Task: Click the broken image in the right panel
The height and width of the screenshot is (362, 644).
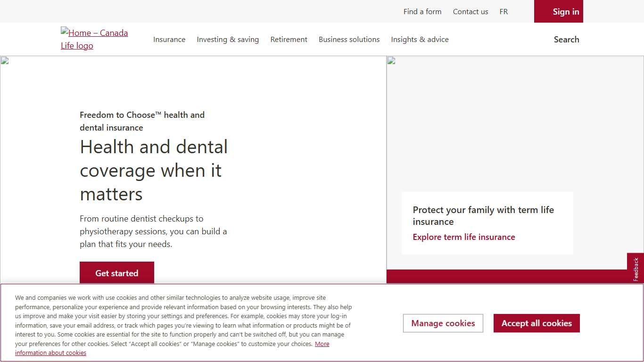Action: coord(391,60)
